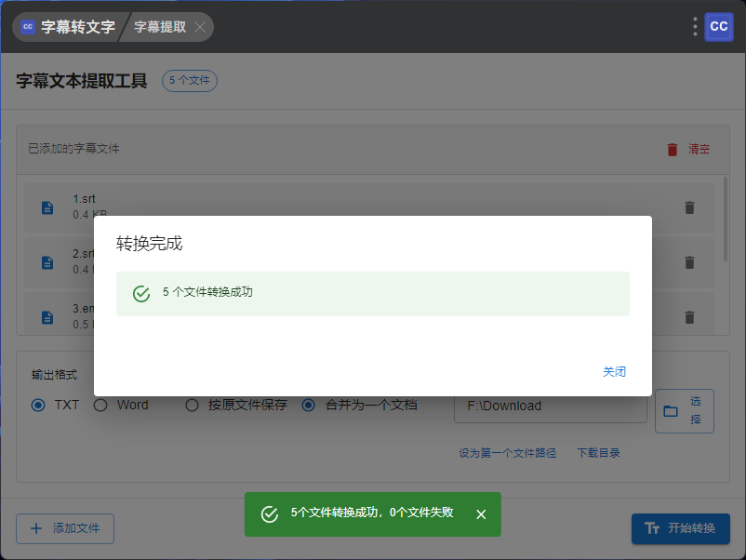
Task: Enable 合并为一个文档 option
Action: tap(309, 406)
